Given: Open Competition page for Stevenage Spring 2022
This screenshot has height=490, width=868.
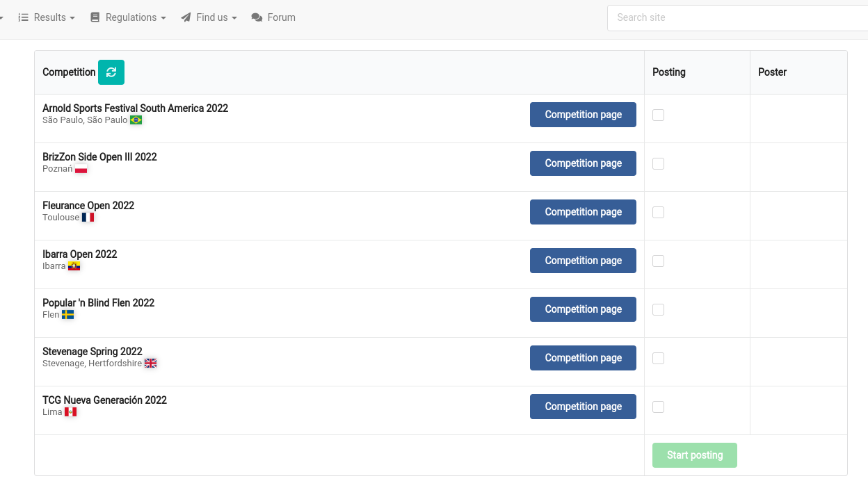Looking at the screenshot, I should [583, 358].
